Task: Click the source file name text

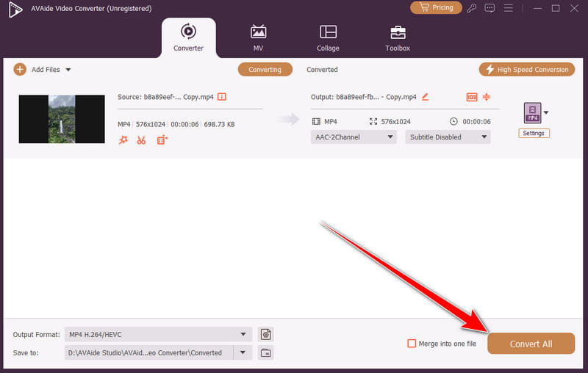Action: [x=165, y=97]
